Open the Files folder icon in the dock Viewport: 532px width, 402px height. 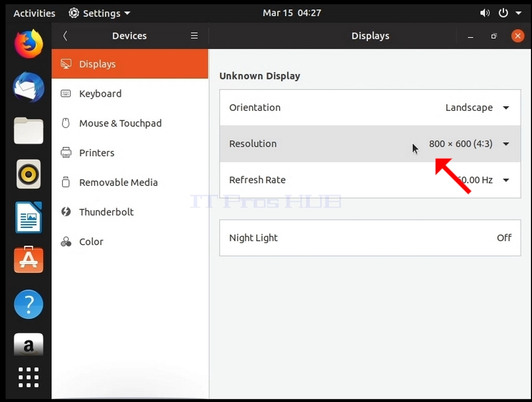pyautogui.click(x=29, y=131)
